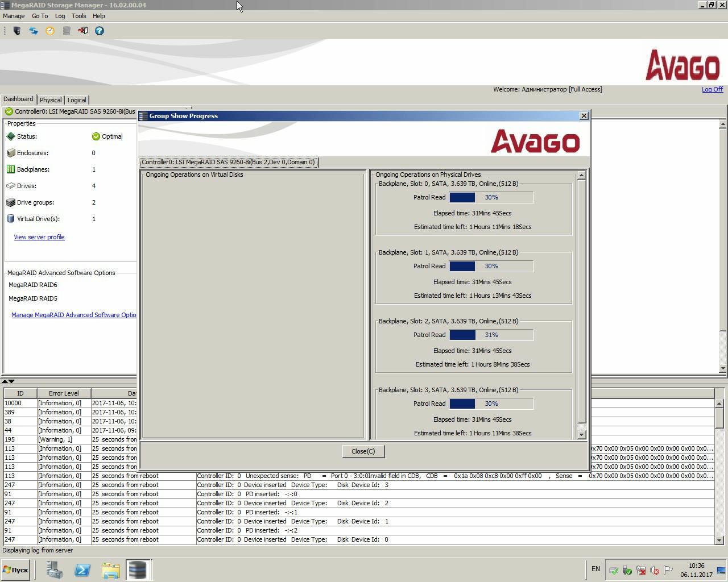
Task: Select the Controller0 LSI MegaRAID dialog tab
Action: [228, 162]
